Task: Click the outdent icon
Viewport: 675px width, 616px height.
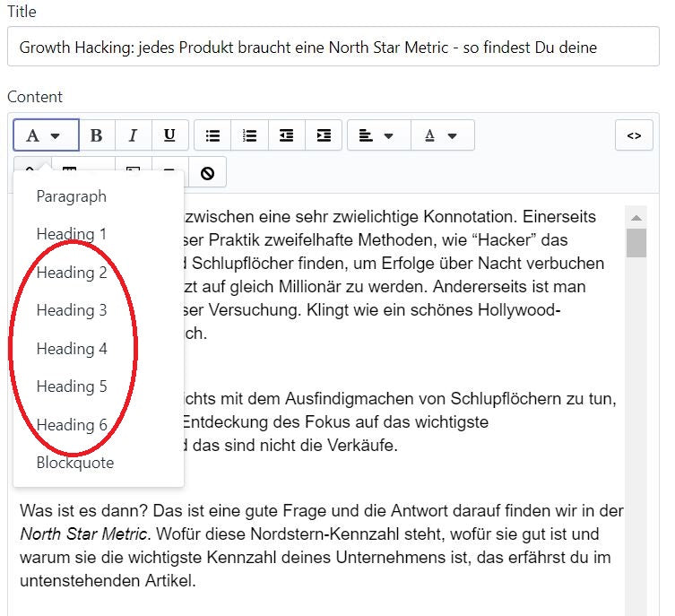Action: point(286,135)
